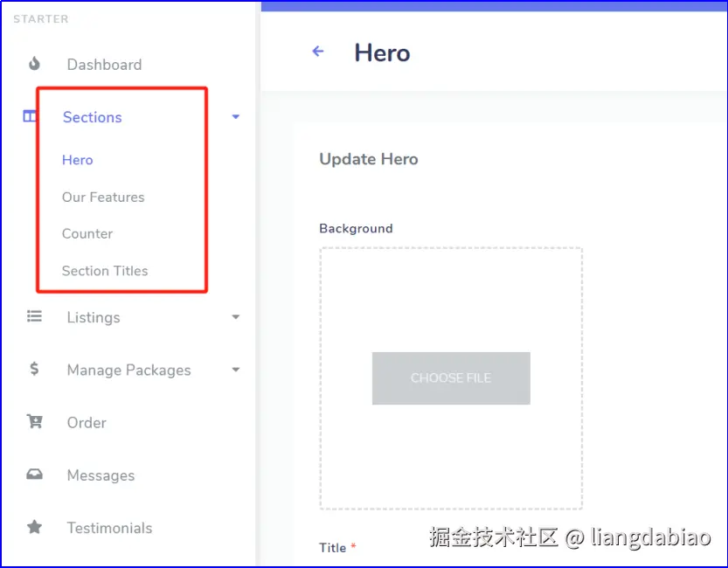
Task: Collapse the Sections menu arrow
Action: (236, 117)
